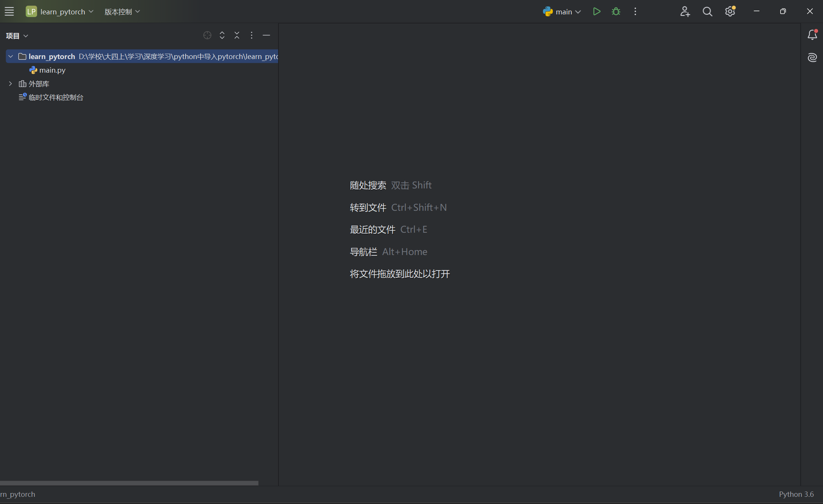Screen dimensions: 823x504
Task: Open Search Everywhere magnifier icon
Action: click(707, 12)
